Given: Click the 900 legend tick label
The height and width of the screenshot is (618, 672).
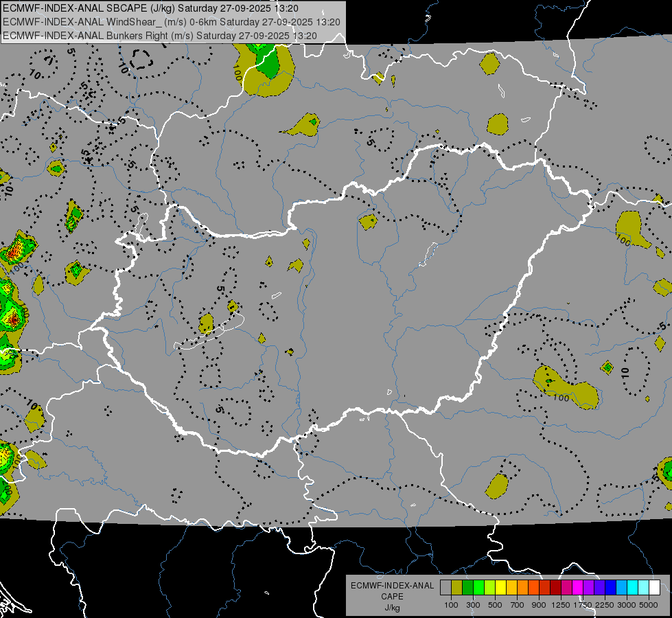Looking at the screenshot, I should pyautogui.click(x=539, y=605).
